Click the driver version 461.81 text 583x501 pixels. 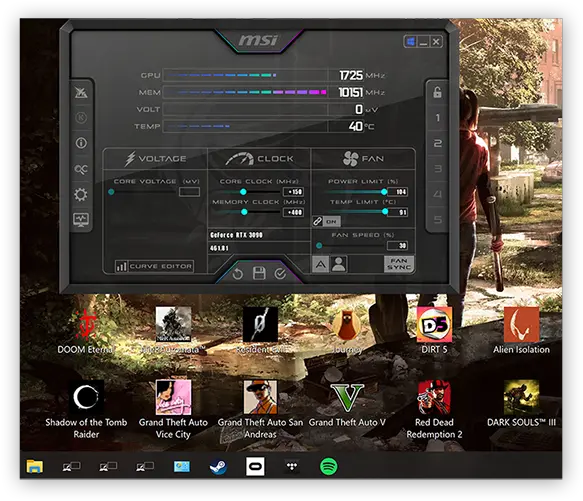pyautogui.click(x=219, y=248)
